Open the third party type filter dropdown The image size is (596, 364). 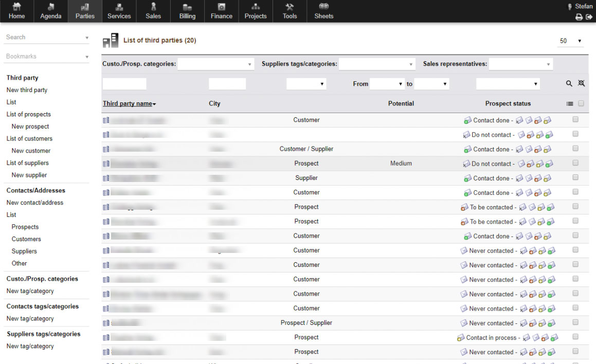coord(306,84)
